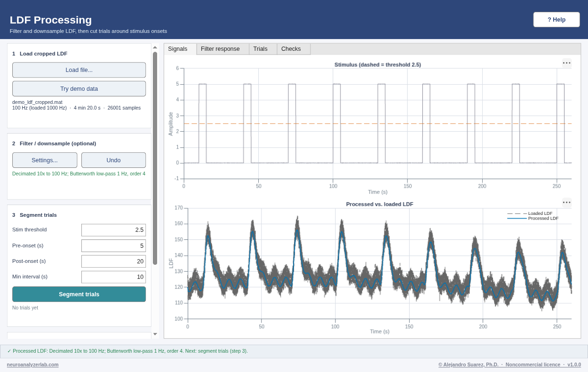Viewport: 588px width, 372px height.
Task: Click the 'Post-onset (s)' field label
Action: click(29, 261)
